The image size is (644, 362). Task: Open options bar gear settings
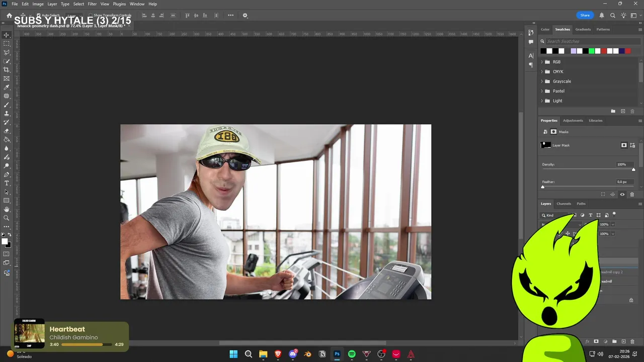245,15
